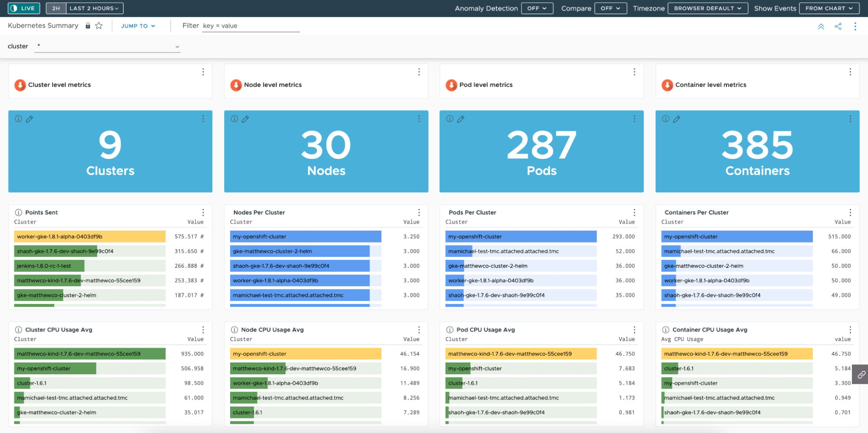Focus the Filter key = value field

pyautogui.click(x=251, y=26)
